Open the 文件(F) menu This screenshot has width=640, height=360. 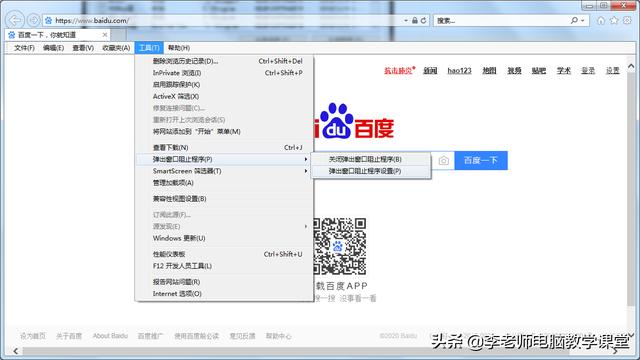click(x=24, y=48)
